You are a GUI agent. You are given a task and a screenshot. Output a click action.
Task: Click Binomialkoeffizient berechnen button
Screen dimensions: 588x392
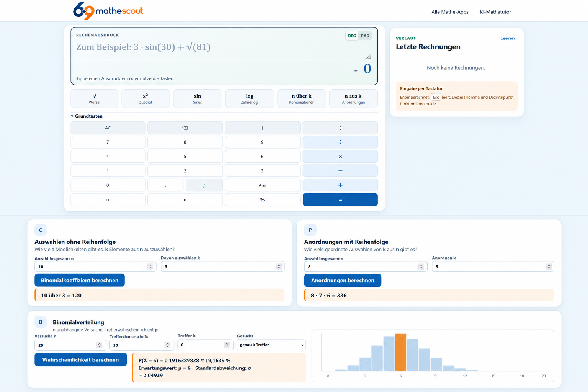click(80, 280)
